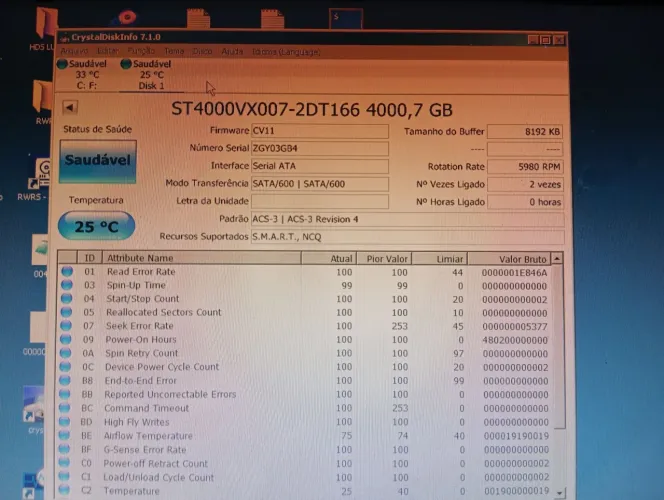
Task: Open the Ajuda menu
Action: [232, 52]
